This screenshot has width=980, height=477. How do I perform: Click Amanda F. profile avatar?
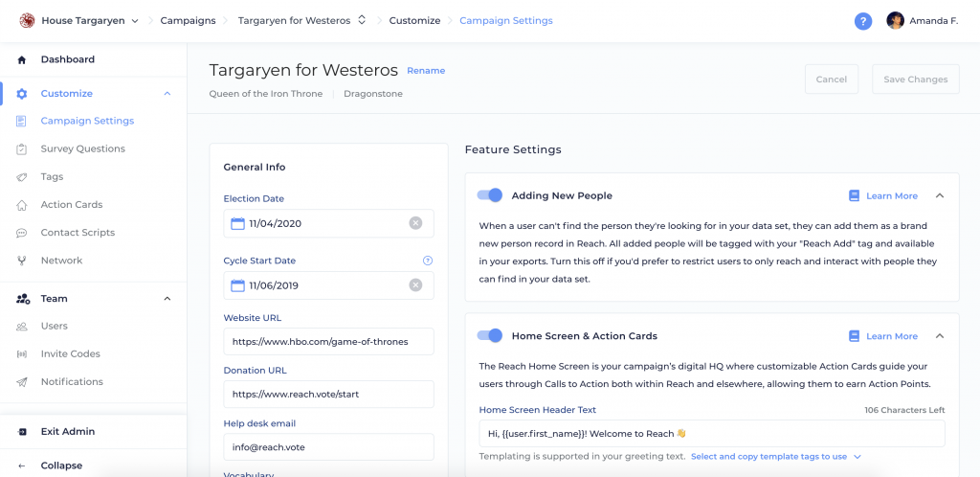895,21
